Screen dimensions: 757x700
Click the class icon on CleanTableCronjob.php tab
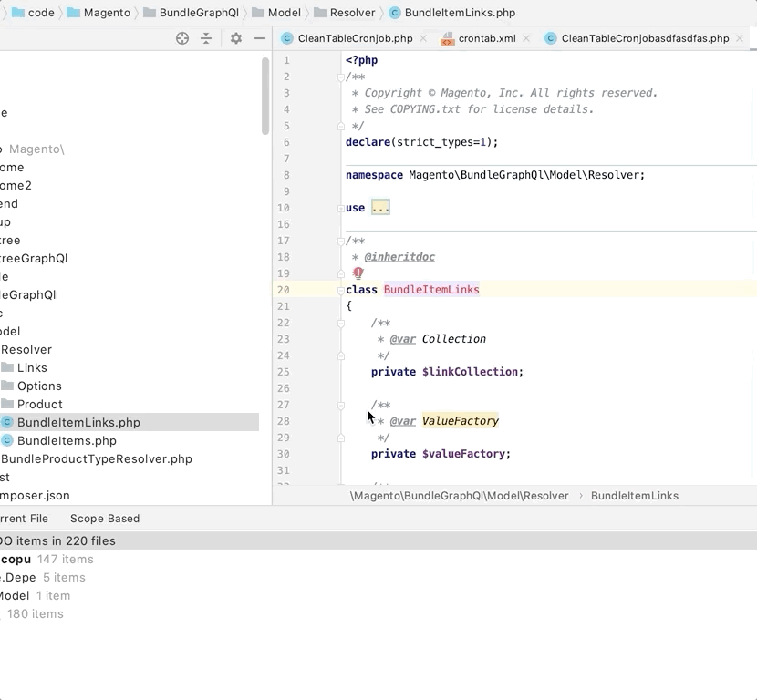point(286,38)
